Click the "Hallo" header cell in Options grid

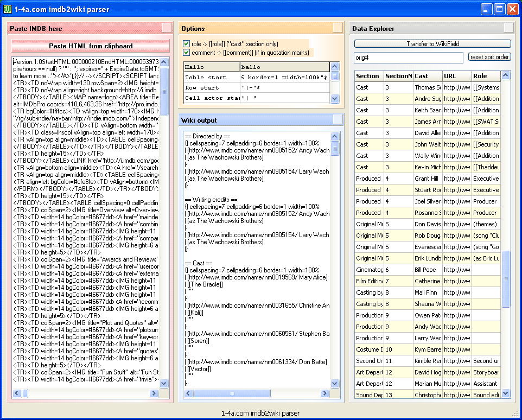coord(212,67)
